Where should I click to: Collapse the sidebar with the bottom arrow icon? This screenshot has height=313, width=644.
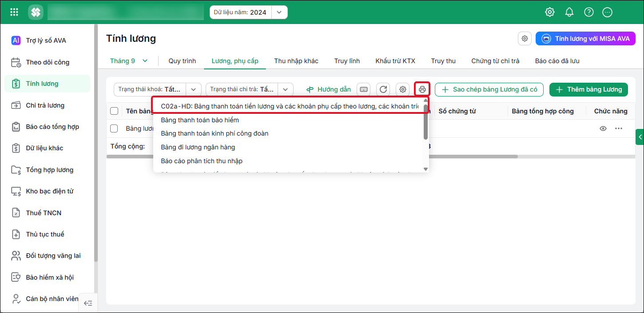(88, 303)
